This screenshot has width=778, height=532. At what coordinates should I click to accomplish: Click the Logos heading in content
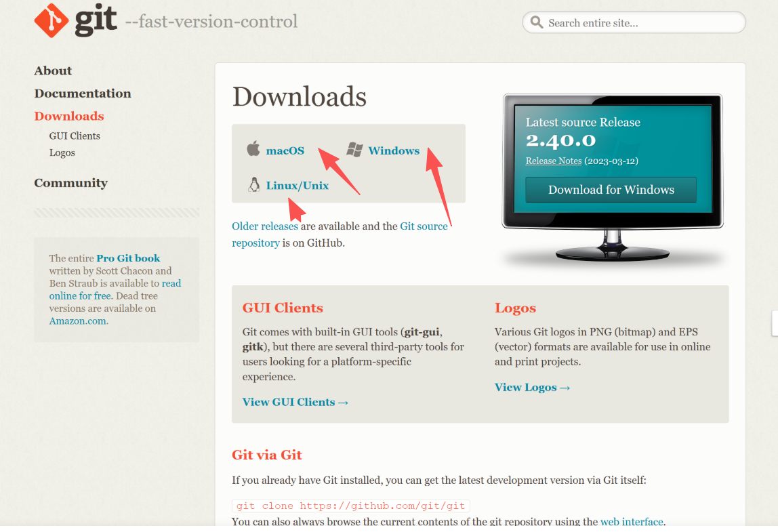pos(515,308)
